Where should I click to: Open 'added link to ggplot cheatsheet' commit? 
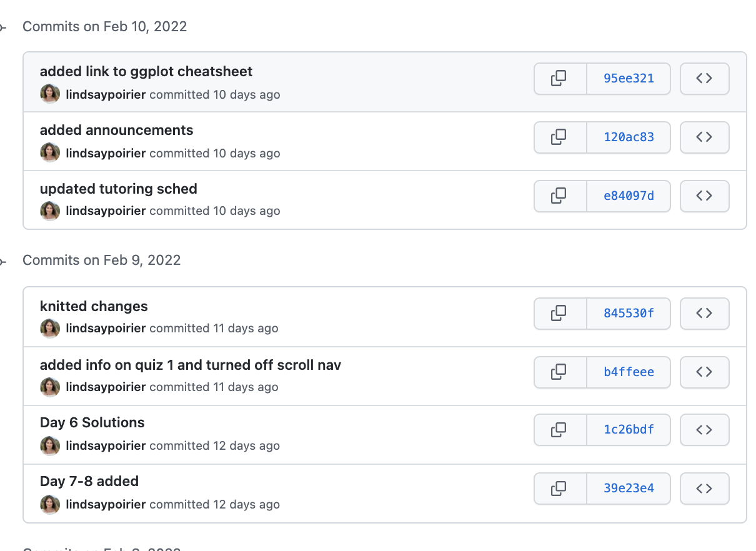pos(146,72)
